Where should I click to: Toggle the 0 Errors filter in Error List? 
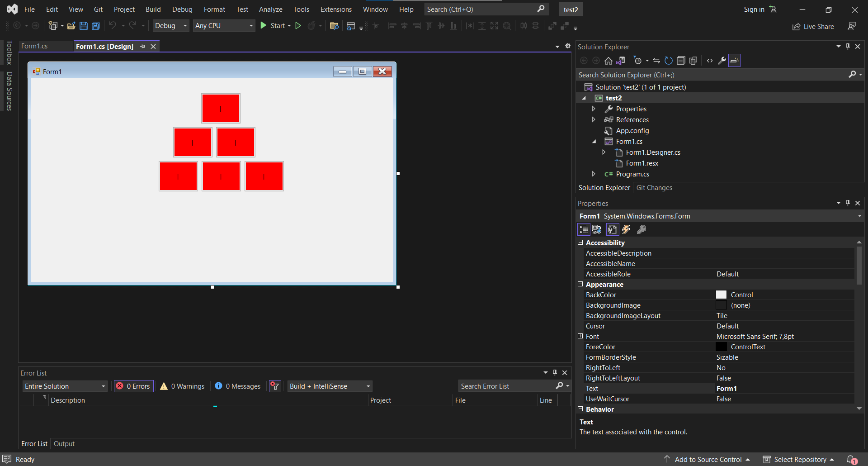click(134, 386)
